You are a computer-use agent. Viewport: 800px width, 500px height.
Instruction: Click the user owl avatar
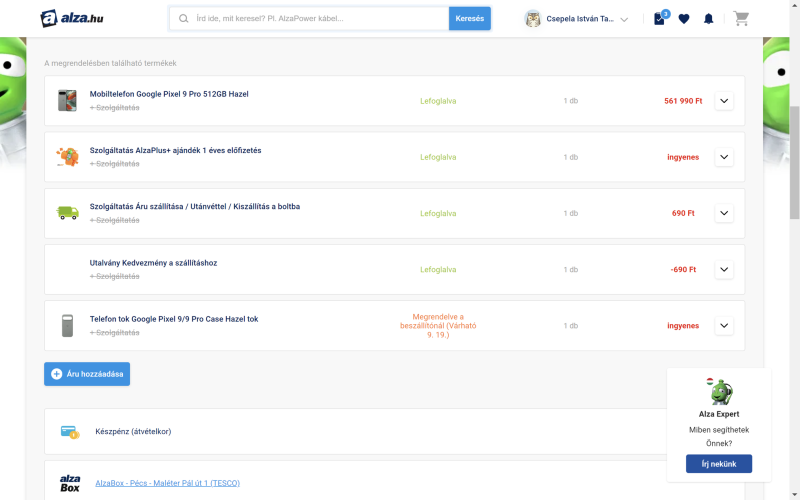pyautogui.click(x=533, y=19)
